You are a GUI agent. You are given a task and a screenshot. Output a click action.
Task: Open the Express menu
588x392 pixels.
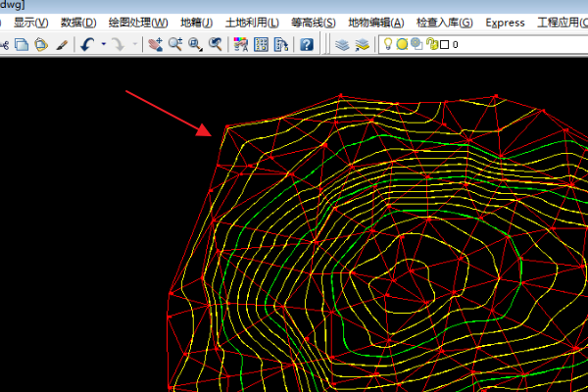506,22
